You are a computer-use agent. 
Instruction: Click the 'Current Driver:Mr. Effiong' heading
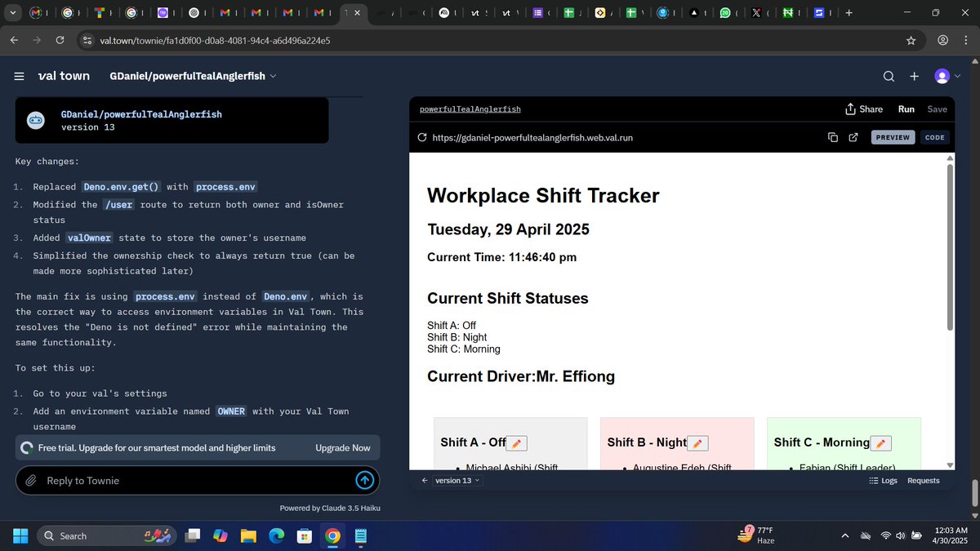tap(521, 376)
